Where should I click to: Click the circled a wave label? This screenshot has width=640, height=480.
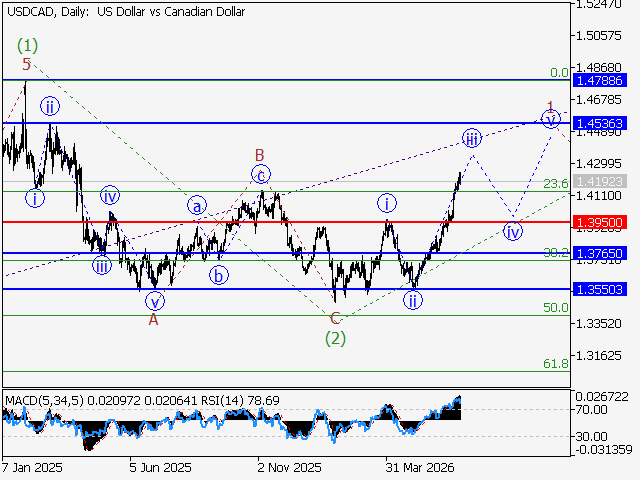[197, 206]
